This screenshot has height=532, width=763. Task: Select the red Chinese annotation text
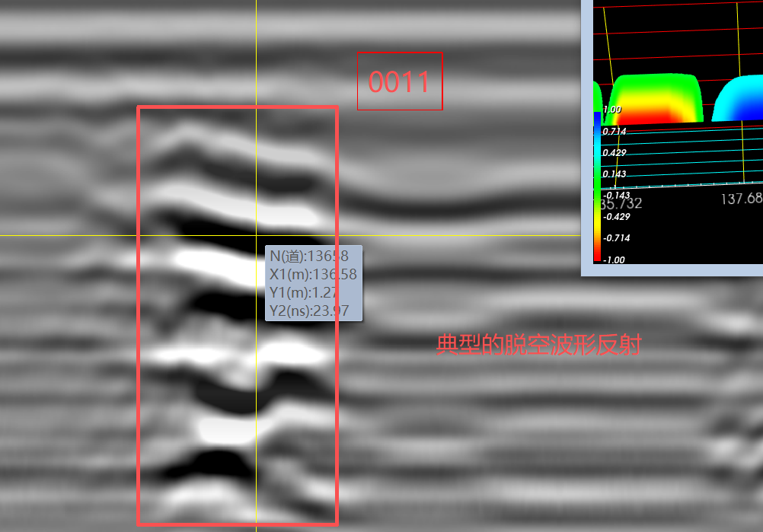(538, 346)
